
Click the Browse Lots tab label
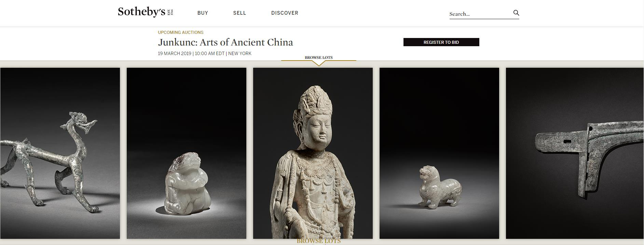coord(318,57)
